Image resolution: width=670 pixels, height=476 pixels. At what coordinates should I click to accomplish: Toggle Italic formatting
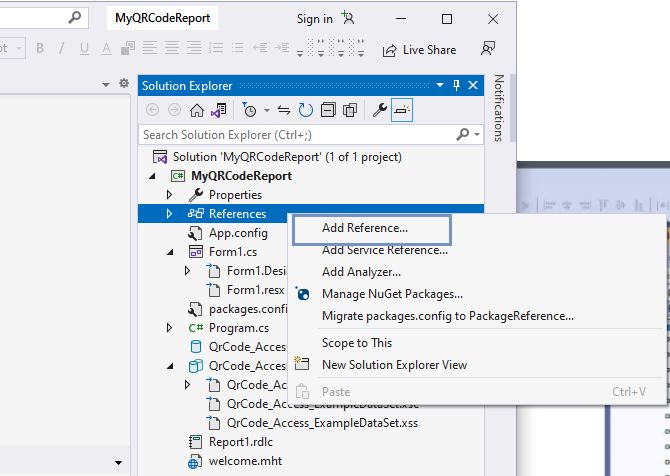click(x=62, y=48)
